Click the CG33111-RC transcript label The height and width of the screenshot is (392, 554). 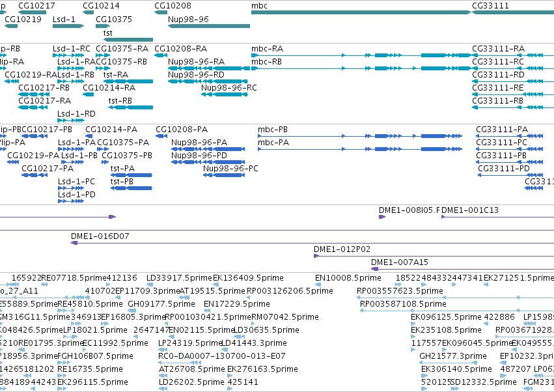[498, 61]
